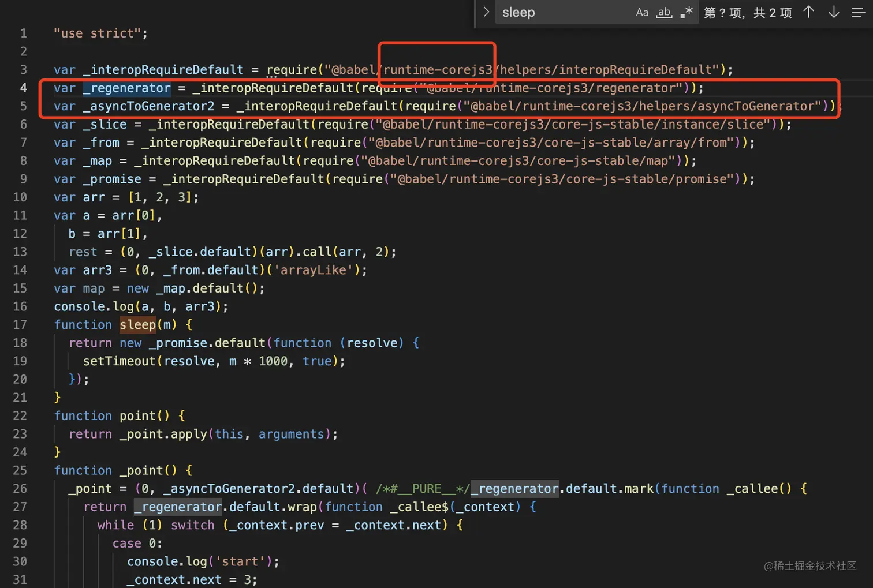Toggle Match Whole Word option
The width and height of the screenshot is (873, 588).
click(665, 12)
